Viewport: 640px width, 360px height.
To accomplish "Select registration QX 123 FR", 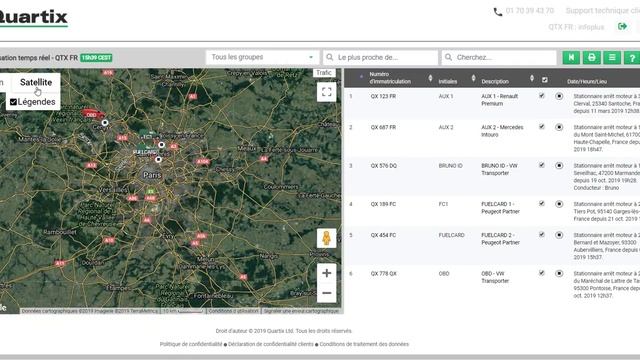I will (x=383, y=96).
